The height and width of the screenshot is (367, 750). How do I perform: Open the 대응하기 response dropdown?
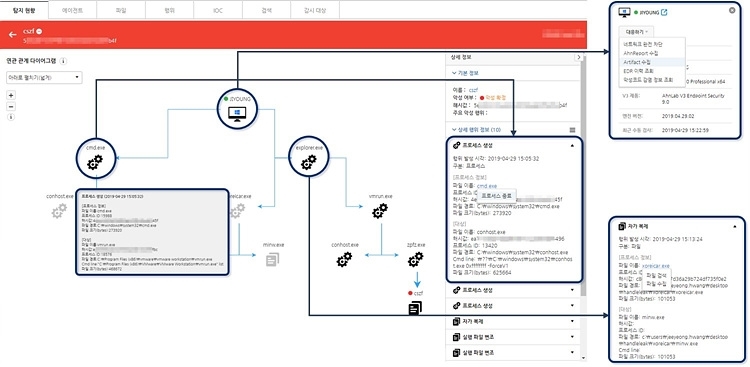coord(636,32)
